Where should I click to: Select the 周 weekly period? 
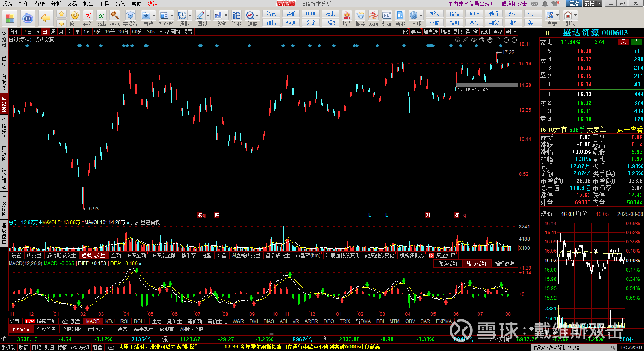click(x=53, y=32)
